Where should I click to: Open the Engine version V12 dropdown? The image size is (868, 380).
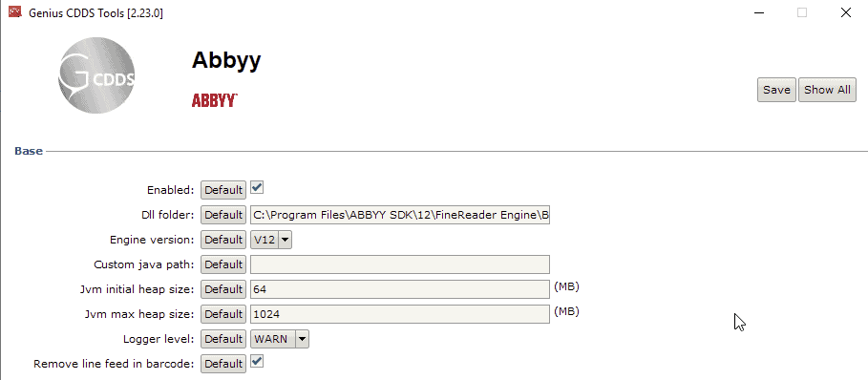pos(271,240)
